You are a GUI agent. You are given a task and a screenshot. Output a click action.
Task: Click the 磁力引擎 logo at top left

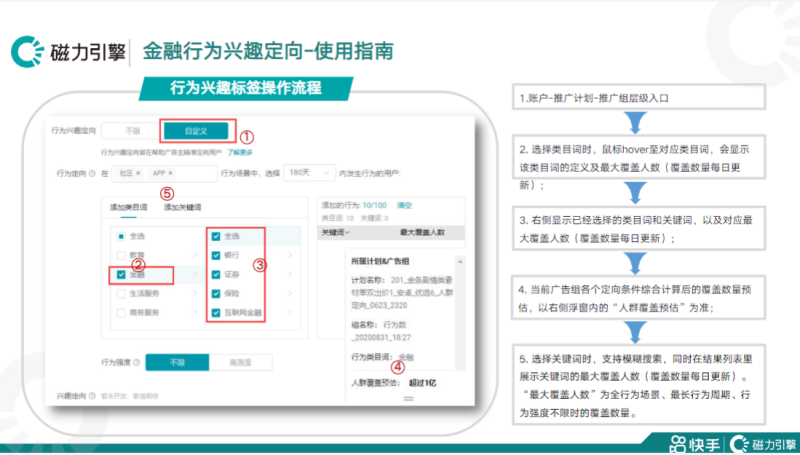tap(68, 52)
